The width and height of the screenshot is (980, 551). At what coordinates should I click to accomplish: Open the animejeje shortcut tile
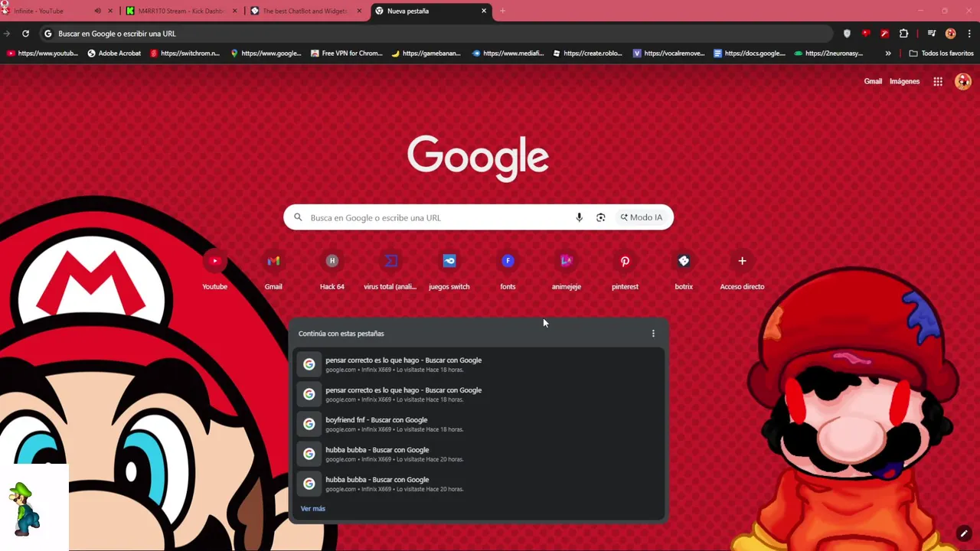click(x=567, y=271)
